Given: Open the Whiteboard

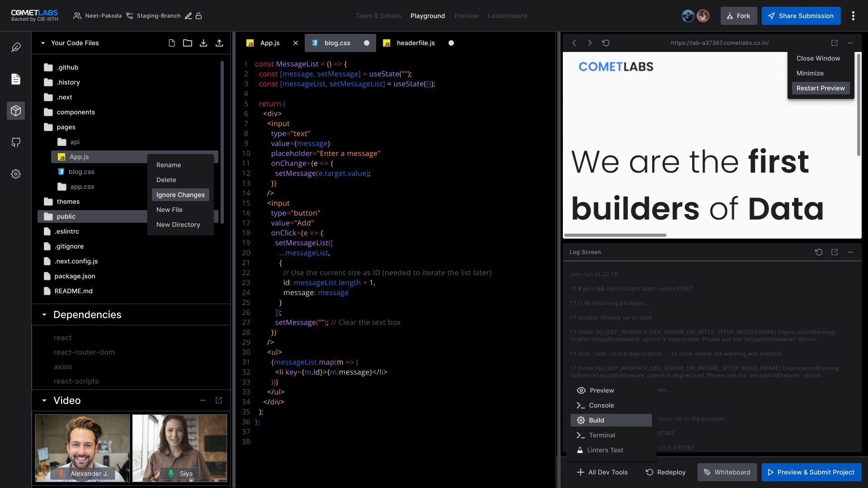Looking at the screenshot, I should [727, 472].
